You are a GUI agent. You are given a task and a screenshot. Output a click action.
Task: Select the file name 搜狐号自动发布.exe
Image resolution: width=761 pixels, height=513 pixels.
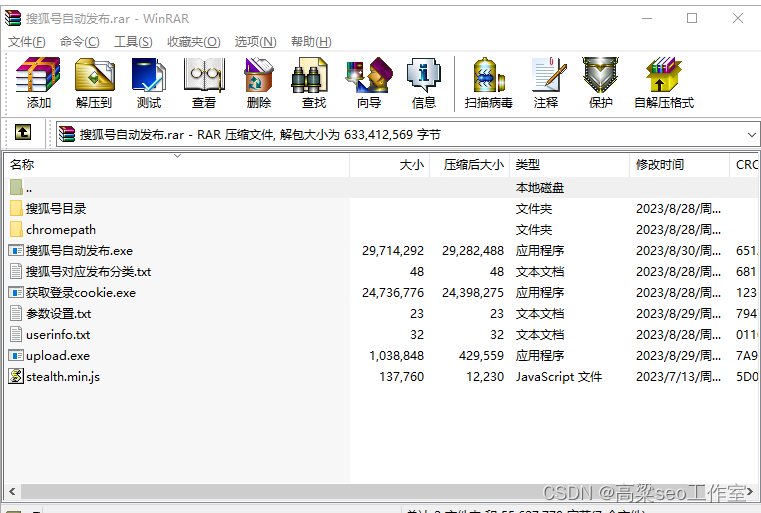point(79,250)
